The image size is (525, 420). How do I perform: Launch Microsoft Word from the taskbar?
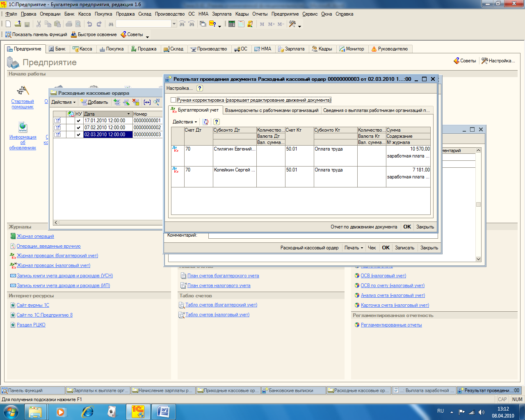click(164, 411)
